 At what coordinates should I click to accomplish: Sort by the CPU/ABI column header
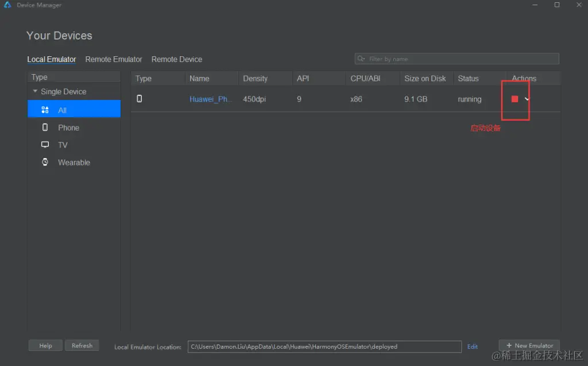(365, 79)
